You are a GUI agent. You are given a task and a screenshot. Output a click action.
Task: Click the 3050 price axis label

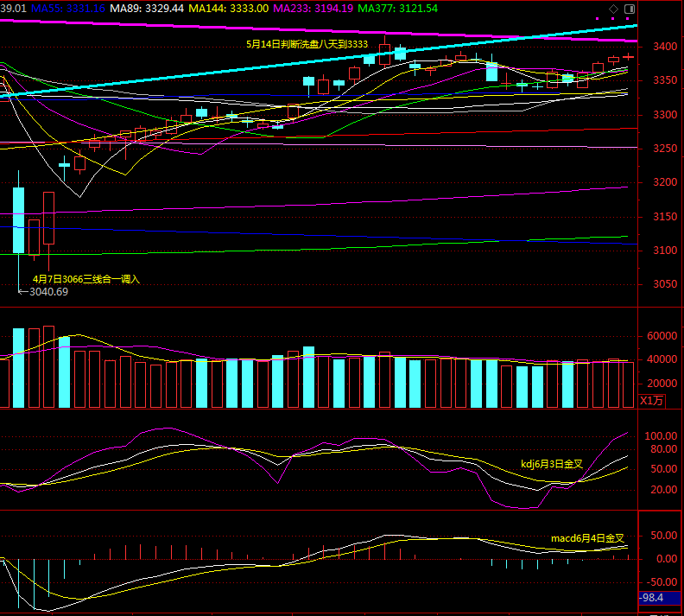(665, 284)
